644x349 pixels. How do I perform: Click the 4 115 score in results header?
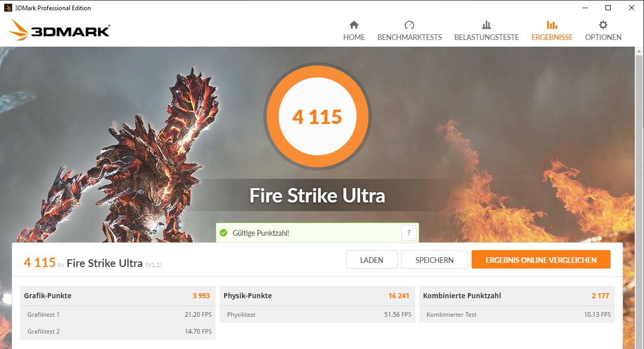[40, 263]
